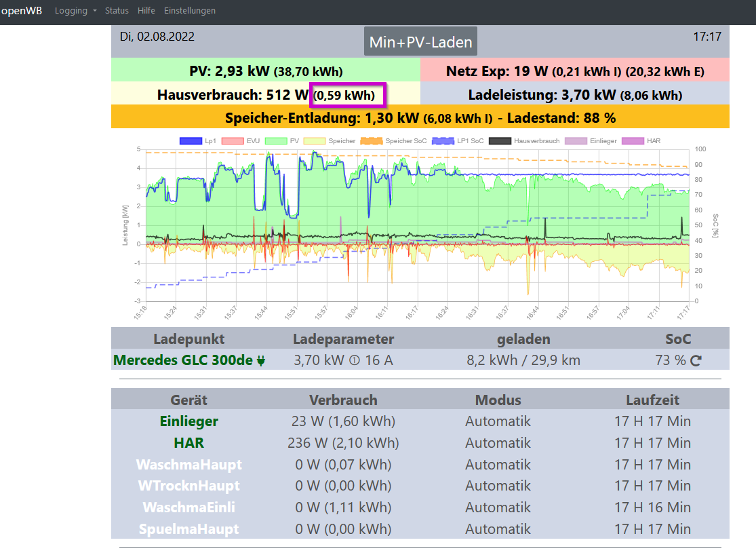Toggle the Hausverbrauch legend item

click(500, 141)
